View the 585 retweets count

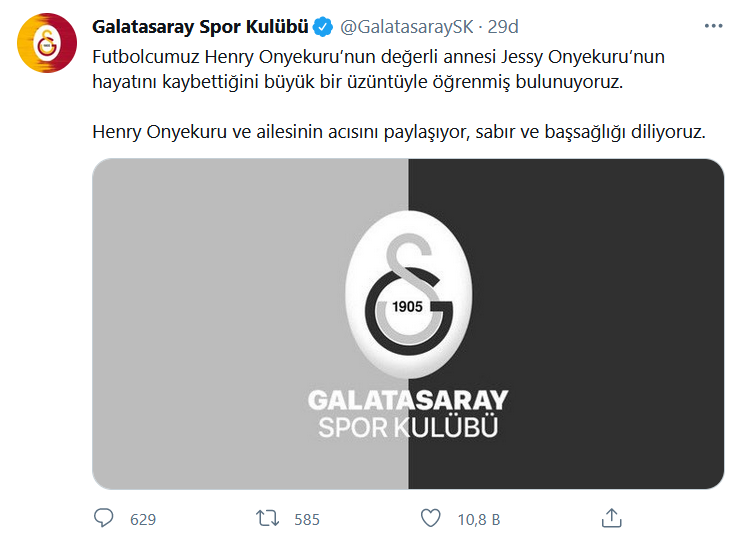(307, 520)
